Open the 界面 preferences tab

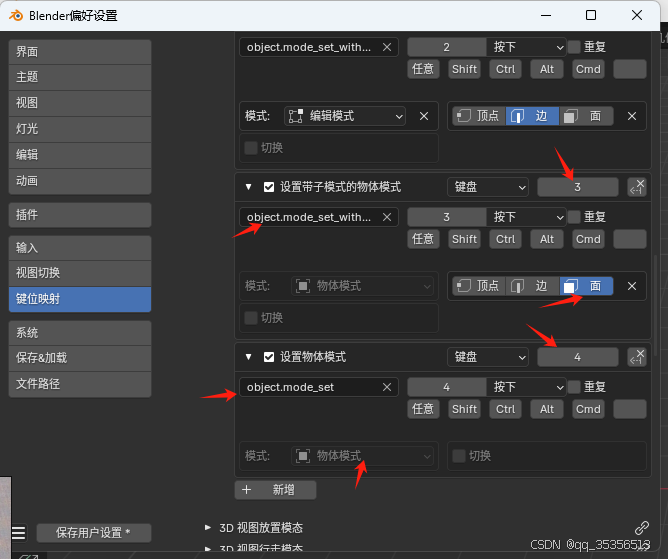(x=80, y=52)
